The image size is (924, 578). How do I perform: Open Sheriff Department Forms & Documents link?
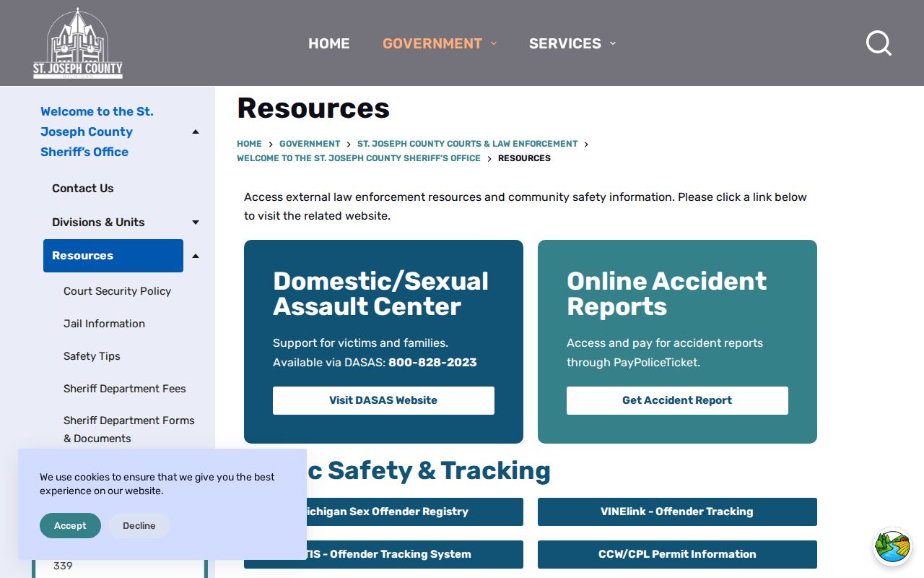tap(129, 429)
